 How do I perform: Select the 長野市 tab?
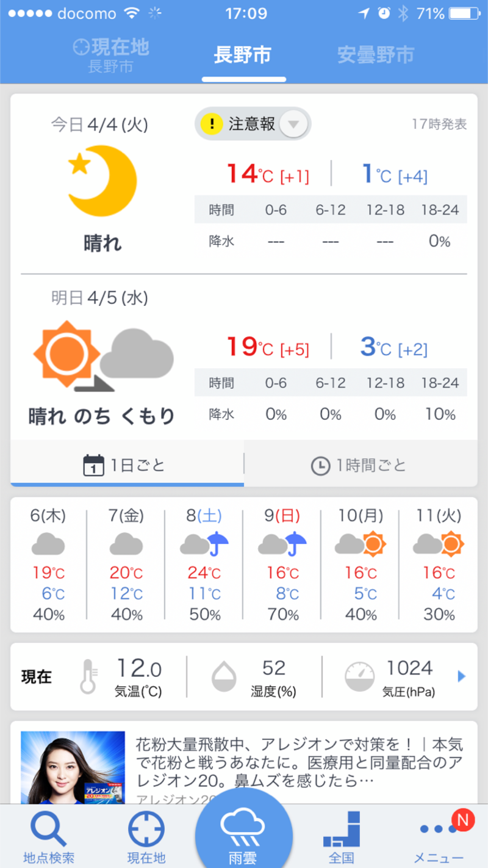(243, 55)
